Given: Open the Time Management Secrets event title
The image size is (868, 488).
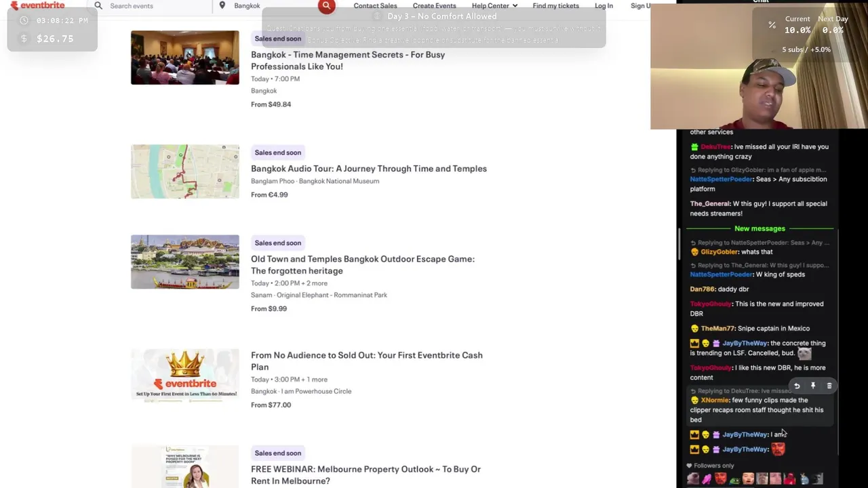Looking at the screenshot, I should (348, 60).
